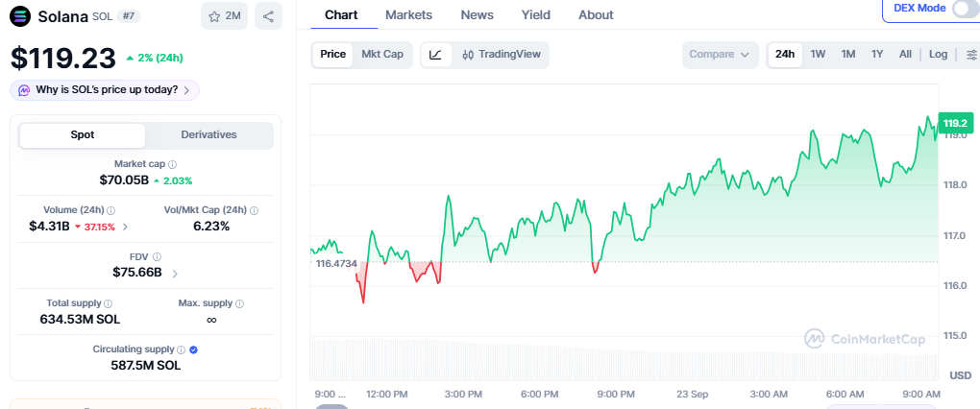Open Why is SOL's price up today
Screen dimensions: 980x409
coord(105,90)
